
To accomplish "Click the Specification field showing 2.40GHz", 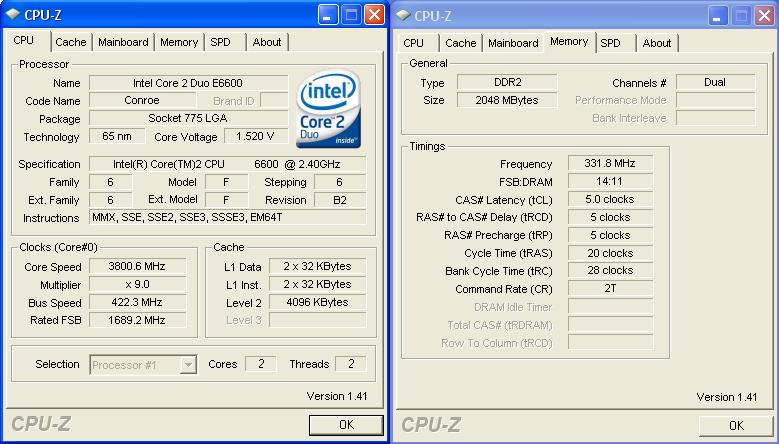I will click(228, 164).
